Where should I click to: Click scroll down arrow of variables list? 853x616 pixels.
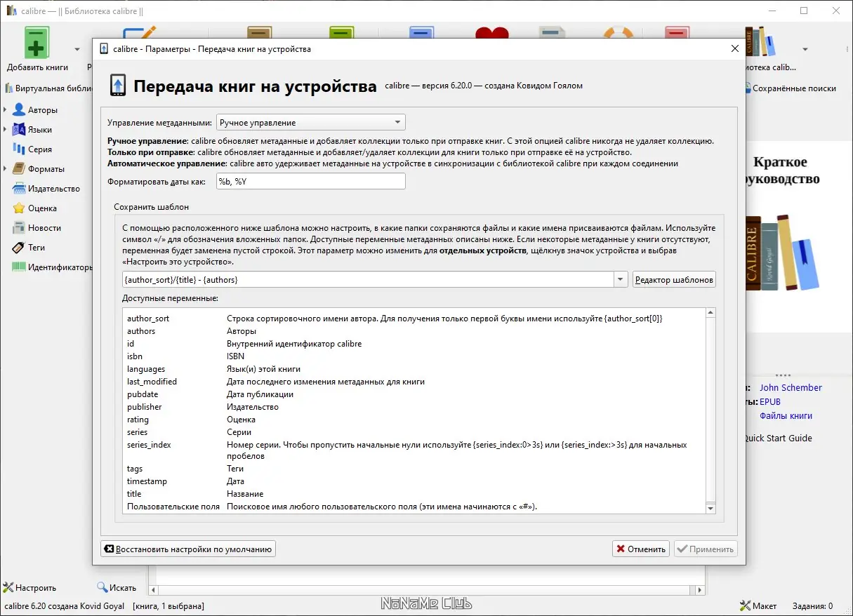[x=710, y=509]
